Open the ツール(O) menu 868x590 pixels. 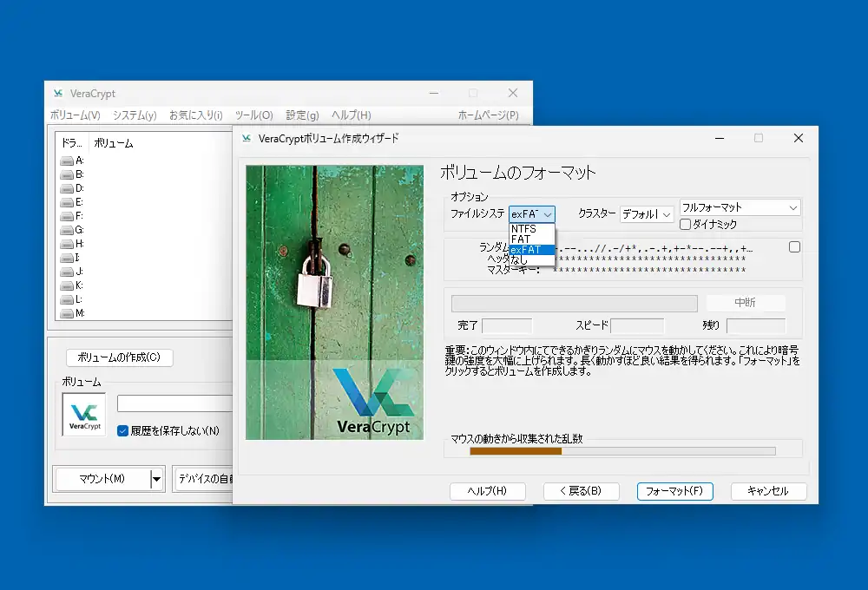253,114
